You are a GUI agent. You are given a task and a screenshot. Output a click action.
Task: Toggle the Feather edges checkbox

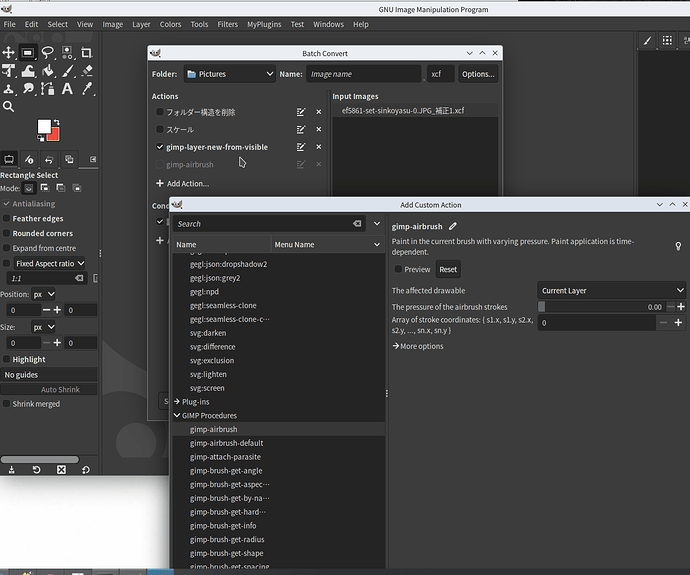coord(8,219)
